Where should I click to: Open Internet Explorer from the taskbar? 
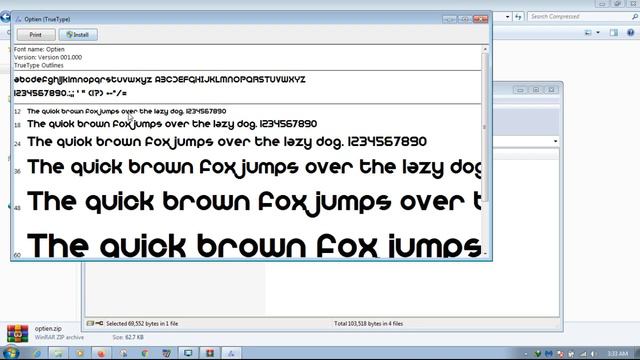click(x=37, y=353)
